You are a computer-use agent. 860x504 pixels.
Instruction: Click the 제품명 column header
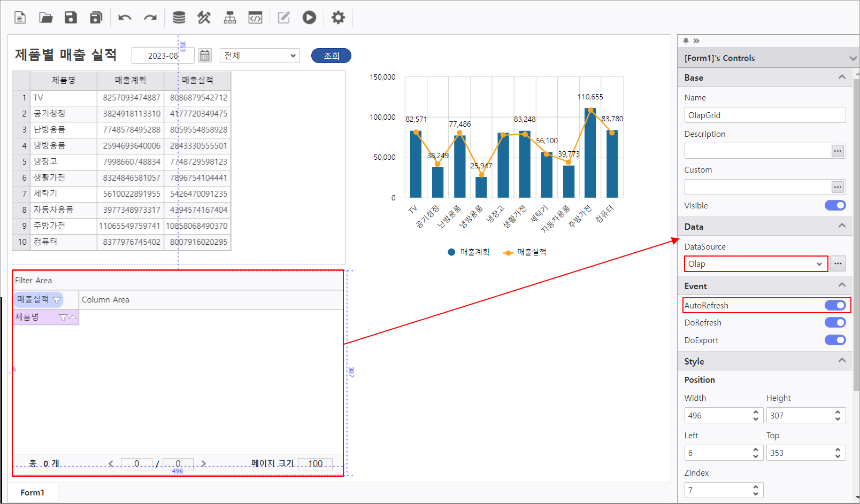[63, 80]
